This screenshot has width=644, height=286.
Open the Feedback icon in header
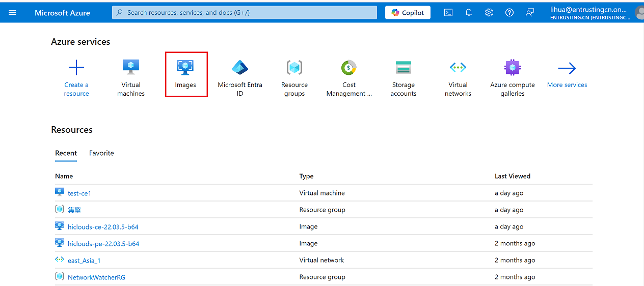530,13
